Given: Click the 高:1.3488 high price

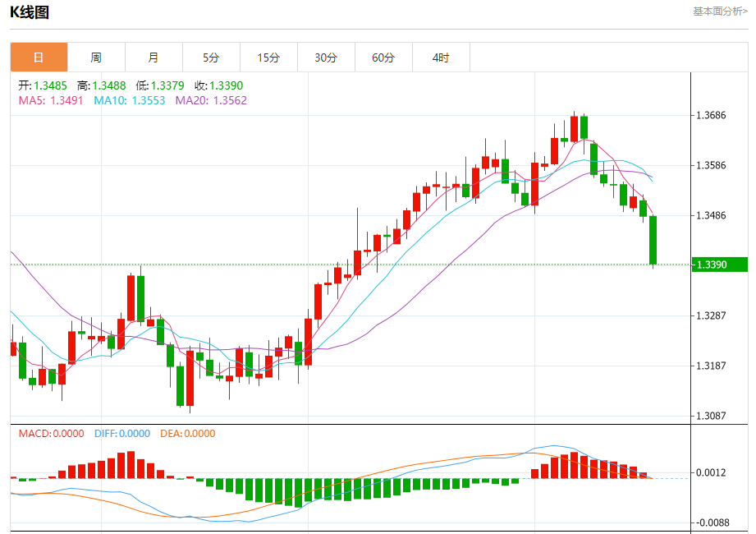Looking at the screenshot, I should (x=101, y=85).
